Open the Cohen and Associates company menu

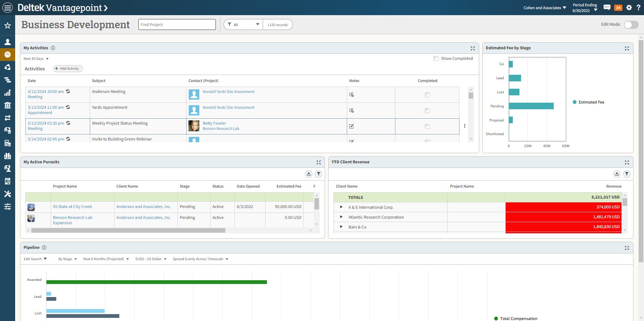[545, 8]
